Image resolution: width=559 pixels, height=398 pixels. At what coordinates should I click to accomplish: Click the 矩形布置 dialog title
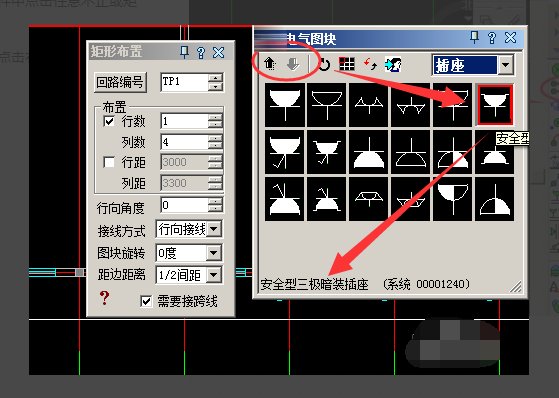click(116, 52)
